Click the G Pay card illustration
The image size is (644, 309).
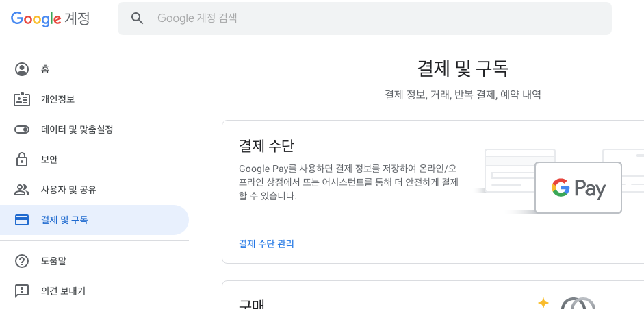pos(578,188)
